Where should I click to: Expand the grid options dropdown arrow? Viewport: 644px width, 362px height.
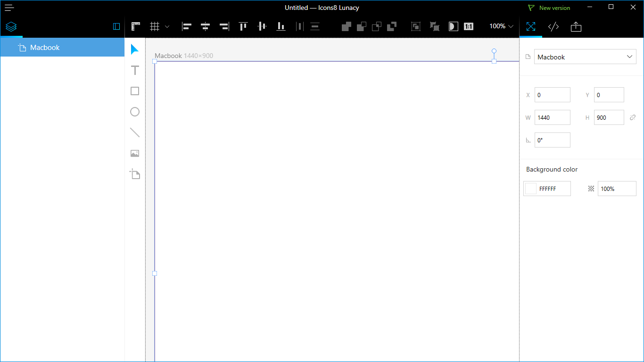click(167, 26)
